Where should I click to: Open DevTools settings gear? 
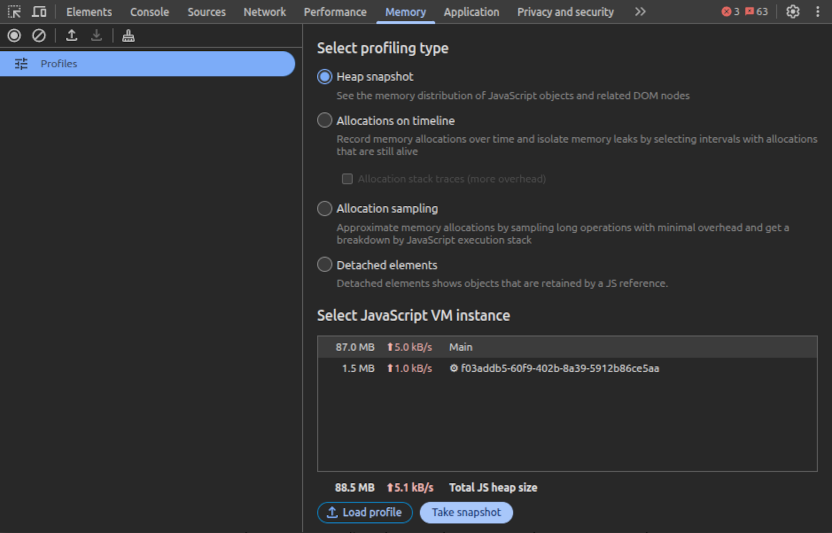793,12
